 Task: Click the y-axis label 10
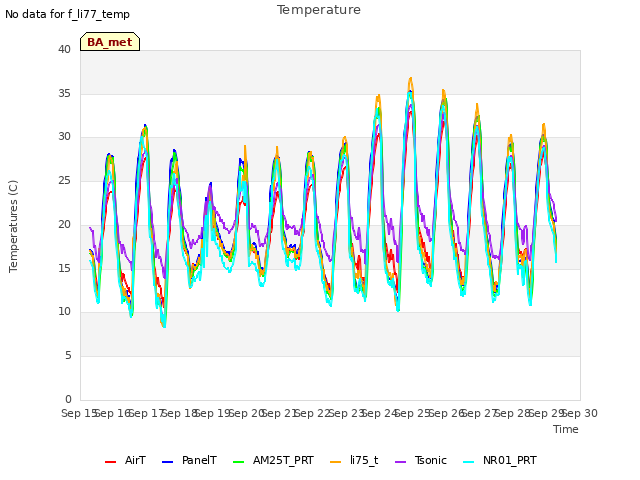[64, 311]
